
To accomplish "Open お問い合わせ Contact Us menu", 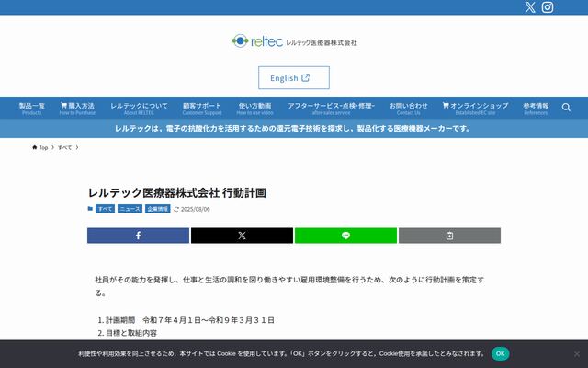I will coord(408,109).
